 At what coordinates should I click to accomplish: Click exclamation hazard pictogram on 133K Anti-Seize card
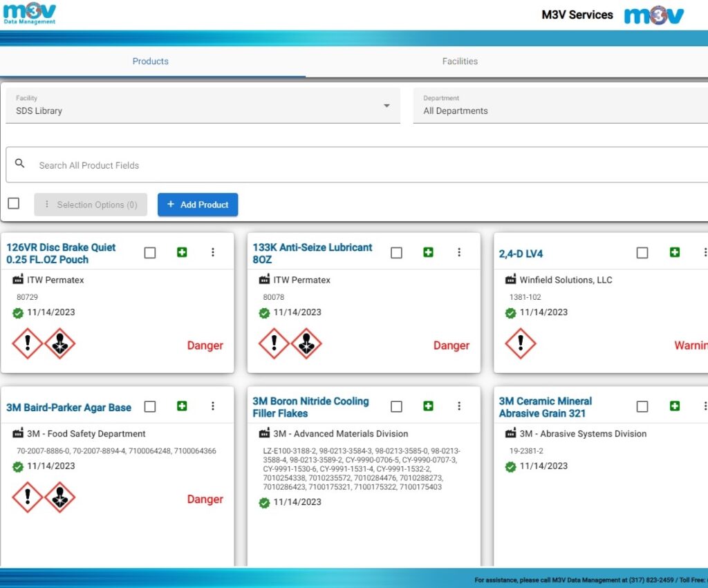click(274, 344)
